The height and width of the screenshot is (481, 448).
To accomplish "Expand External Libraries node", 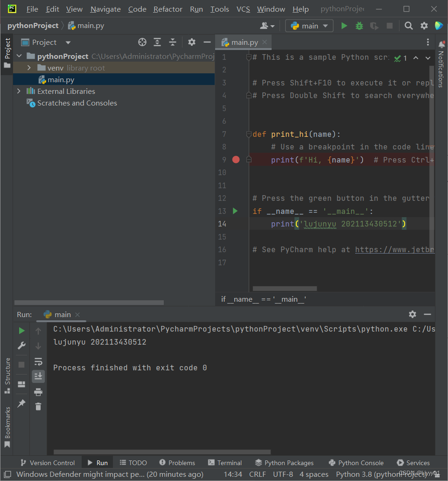I will click(19, 91).
